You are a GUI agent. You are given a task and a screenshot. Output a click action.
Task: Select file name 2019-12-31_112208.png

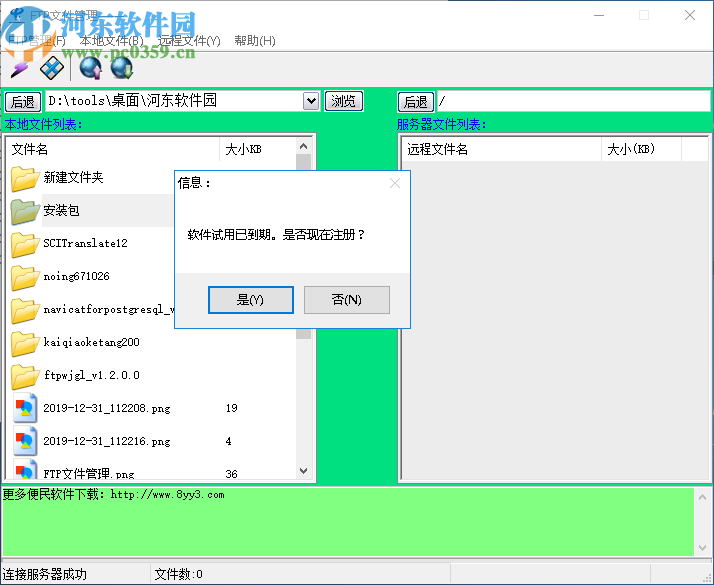[107, 408]
